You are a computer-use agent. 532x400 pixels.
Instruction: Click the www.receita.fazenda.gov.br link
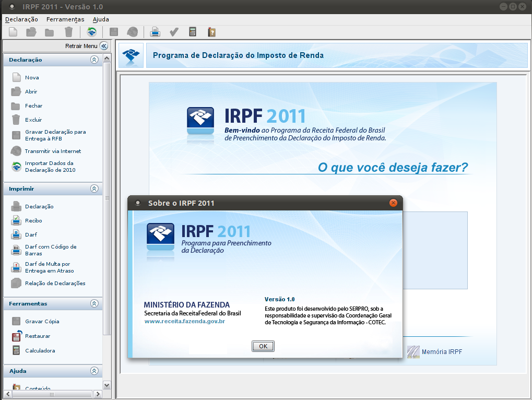(x=185, y=321)
